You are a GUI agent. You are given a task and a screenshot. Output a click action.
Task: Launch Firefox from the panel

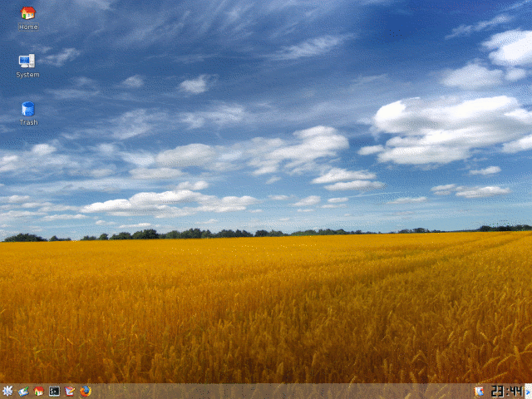click(x=86, y=392)
